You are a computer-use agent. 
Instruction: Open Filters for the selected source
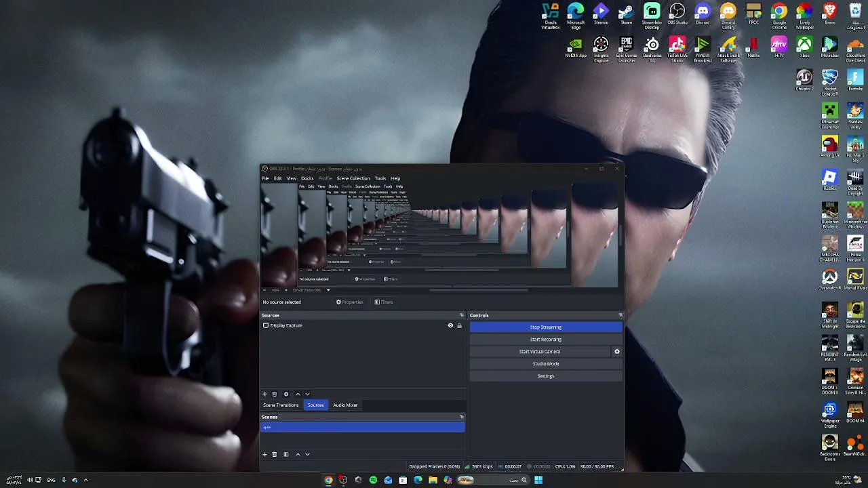click(x=384, y=302)
